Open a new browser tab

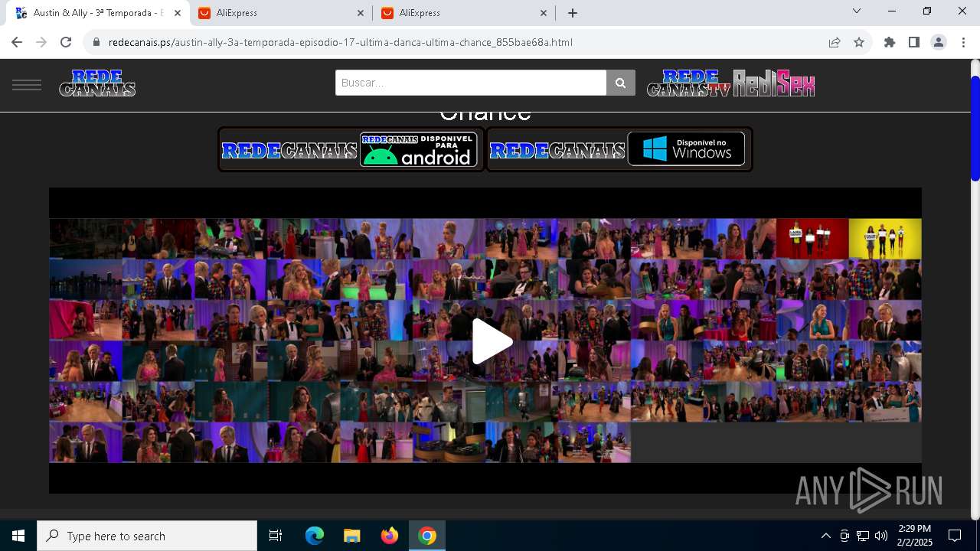pos(573,13)
